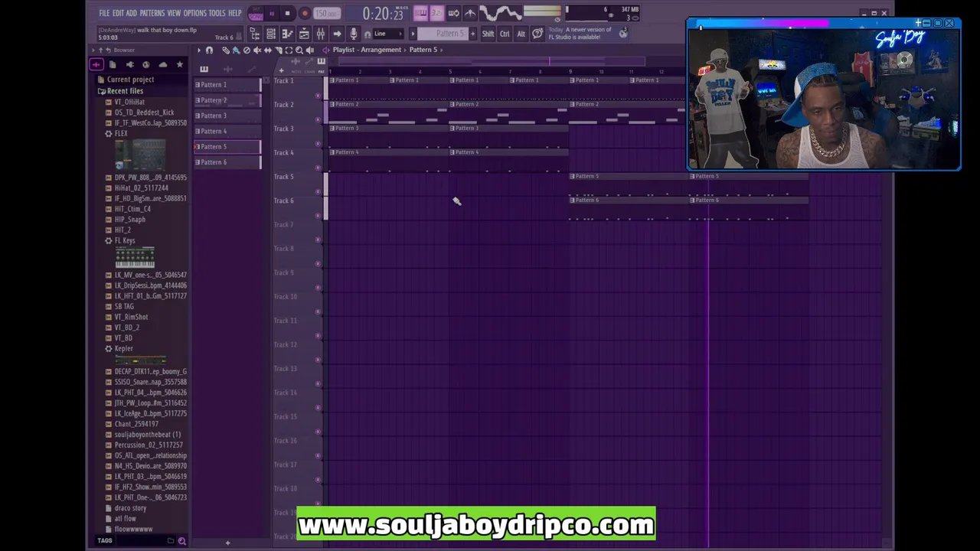
Task: Open the OPTIONS menu
Action: (195, 13)
